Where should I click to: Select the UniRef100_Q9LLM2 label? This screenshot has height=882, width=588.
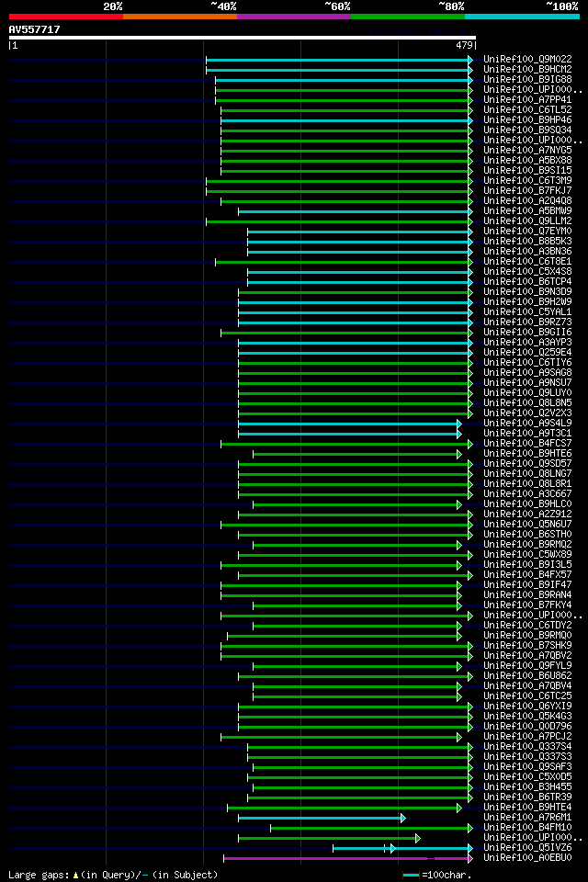(x=527, y=221)
